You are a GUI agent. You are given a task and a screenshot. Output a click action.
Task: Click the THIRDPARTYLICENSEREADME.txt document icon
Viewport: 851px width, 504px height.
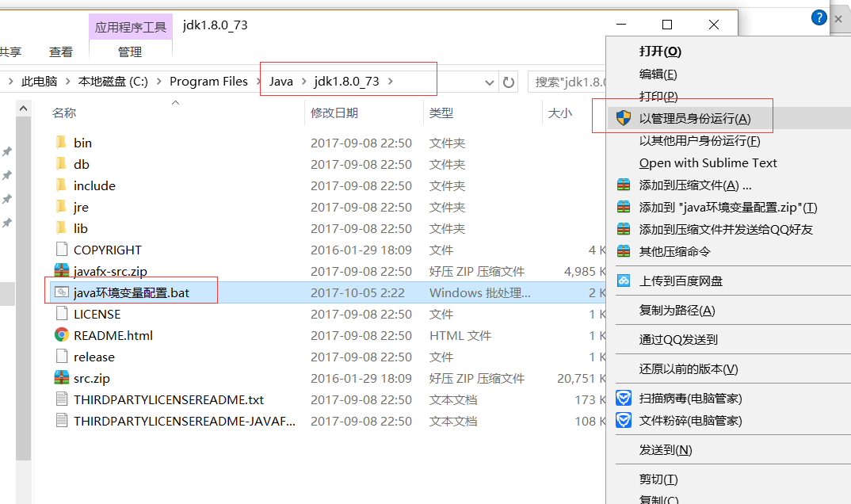tap(61, 399)
